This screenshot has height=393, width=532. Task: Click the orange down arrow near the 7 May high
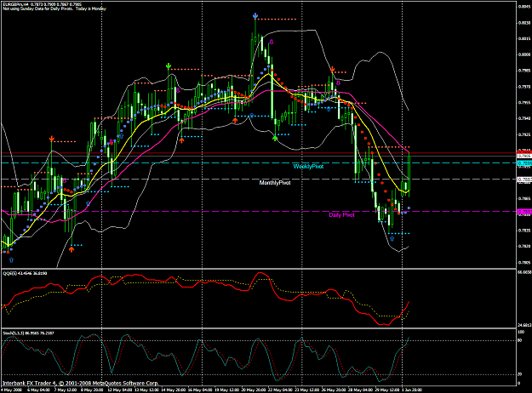click(x=52, y=139)
